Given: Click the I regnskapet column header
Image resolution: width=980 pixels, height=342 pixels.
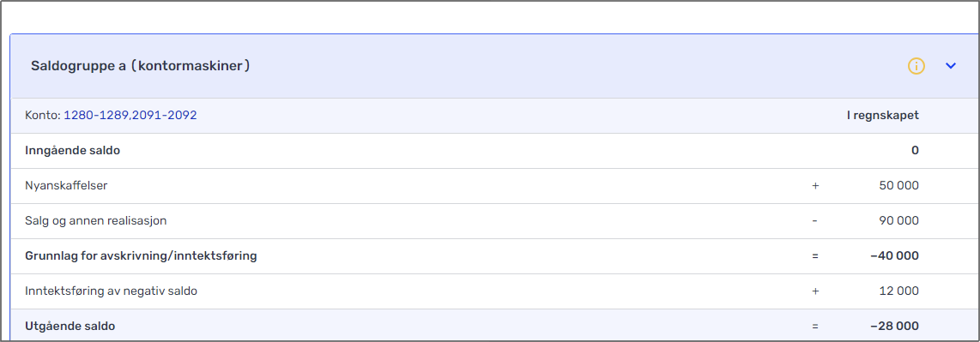Looking at the screenshot, I should click(x=882, y=116).
